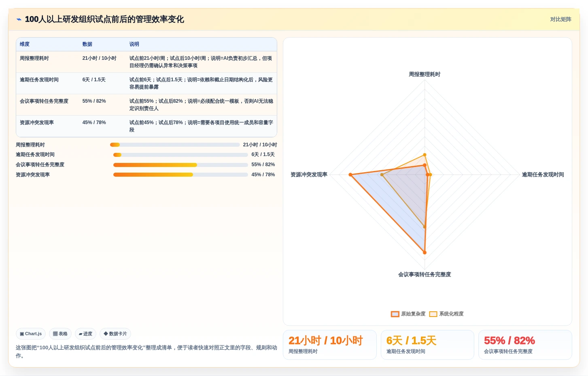Click the 数据 column header

pos(87,44)
